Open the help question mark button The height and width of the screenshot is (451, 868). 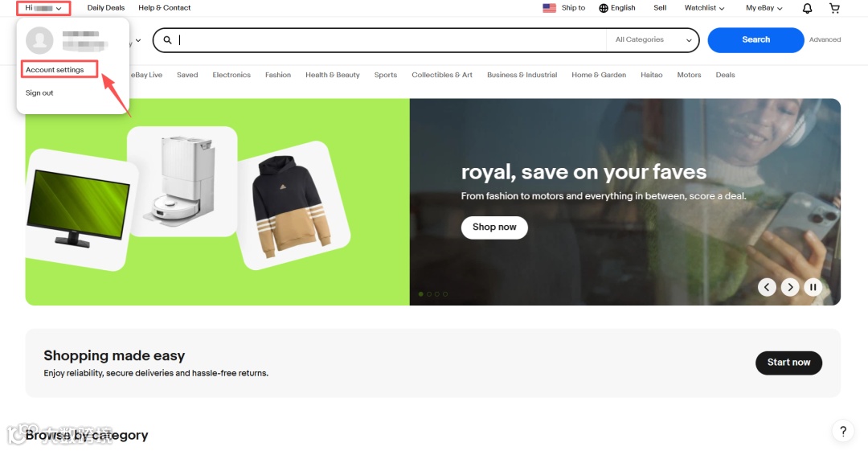[842, 431]
